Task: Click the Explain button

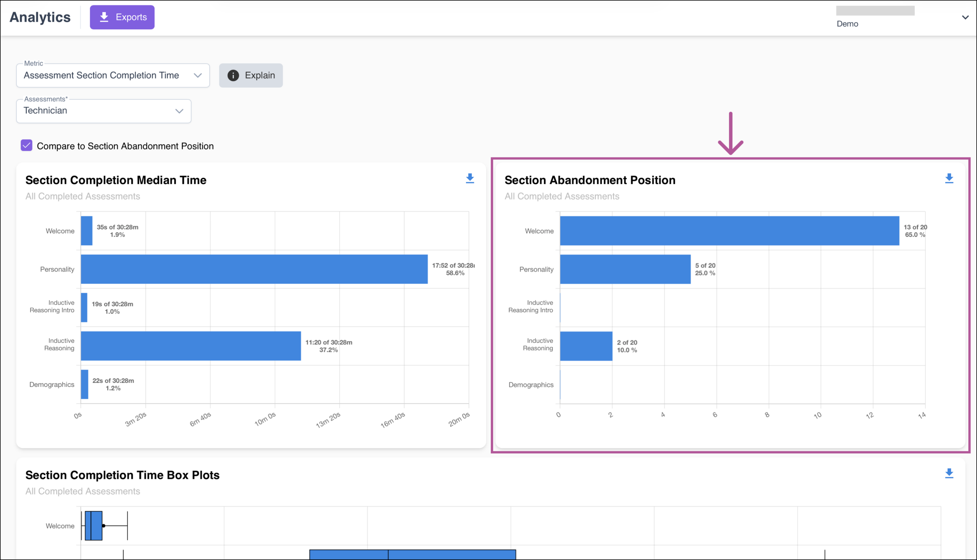Action: click(251, 75)
